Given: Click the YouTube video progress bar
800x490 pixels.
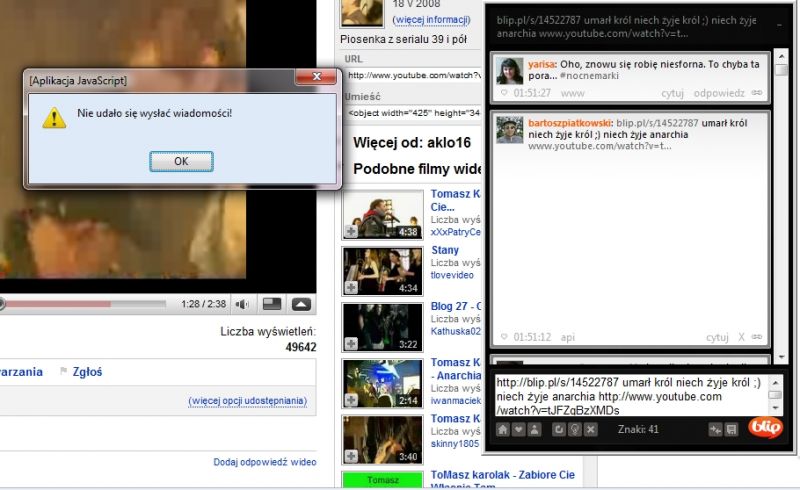Looking at the screenshot, I should (84, 304).
